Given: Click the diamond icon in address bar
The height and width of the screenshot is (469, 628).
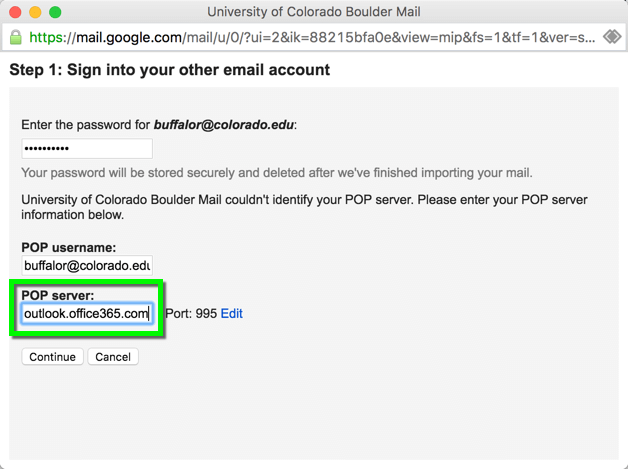Looking at the screenshot, I should [612, 37].
